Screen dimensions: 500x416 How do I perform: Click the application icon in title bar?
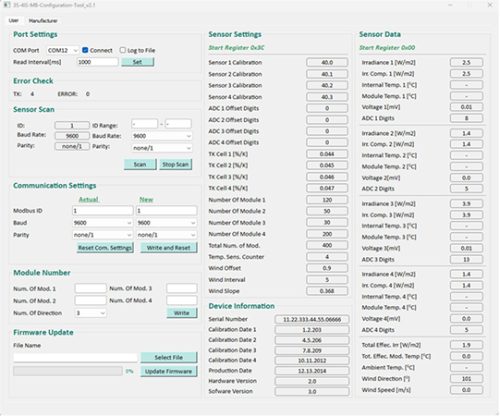(x=7, y=5)
